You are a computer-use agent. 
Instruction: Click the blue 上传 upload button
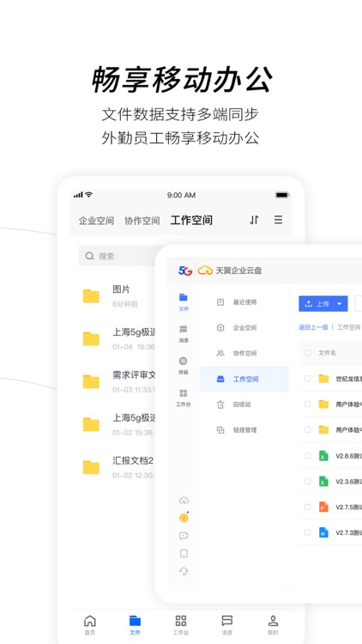tap(323, 304)
